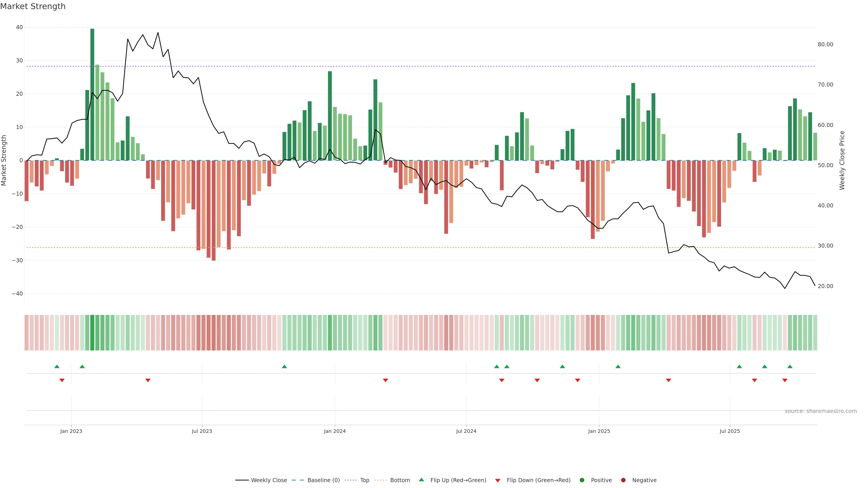Click the source: sharemaestro.com text
Image resolution: width=868 pixels, height=488 pixels.
(x=821, y=411)
